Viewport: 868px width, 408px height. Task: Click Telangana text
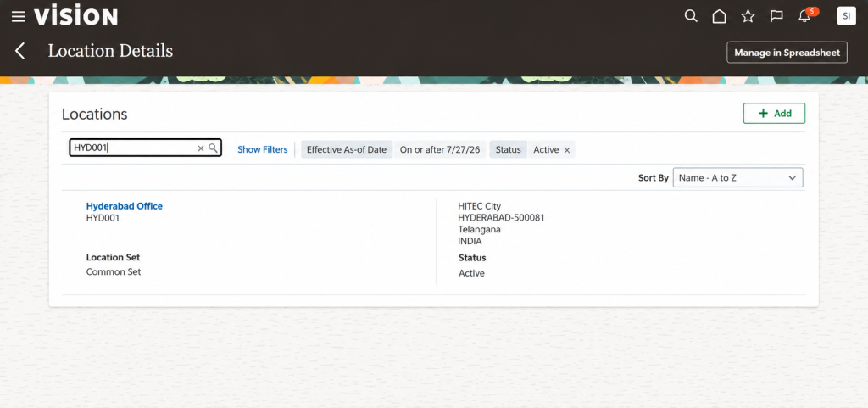[x=480, y=229]
